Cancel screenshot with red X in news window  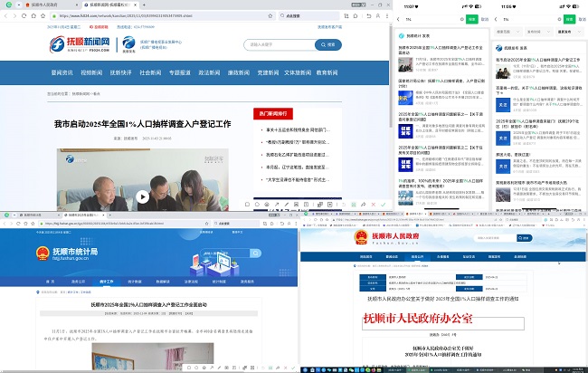pos(373,204)
